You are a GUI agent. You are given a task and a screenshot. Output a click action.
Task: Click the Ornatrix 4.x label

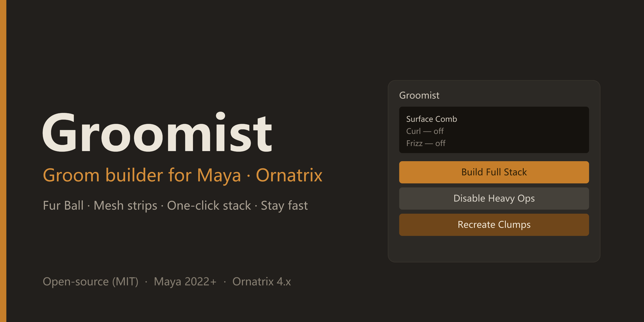261,282
